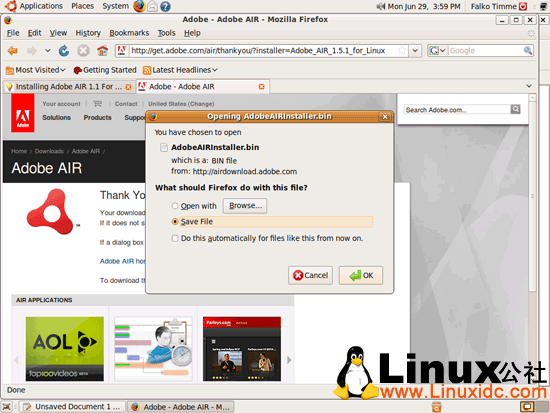This screenshot has height=413, width=550.
Task: Expand the Latest Headlines feed dropdown
Action: coord(180,70)
